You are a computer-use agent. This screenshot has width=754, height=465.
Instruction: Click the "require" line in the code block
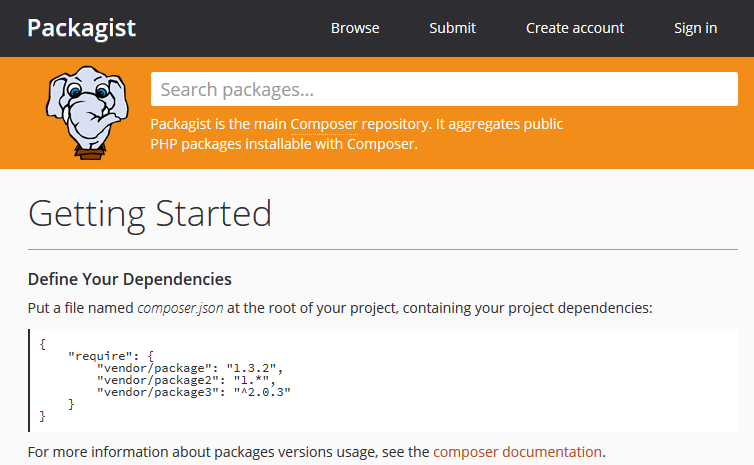111,356
